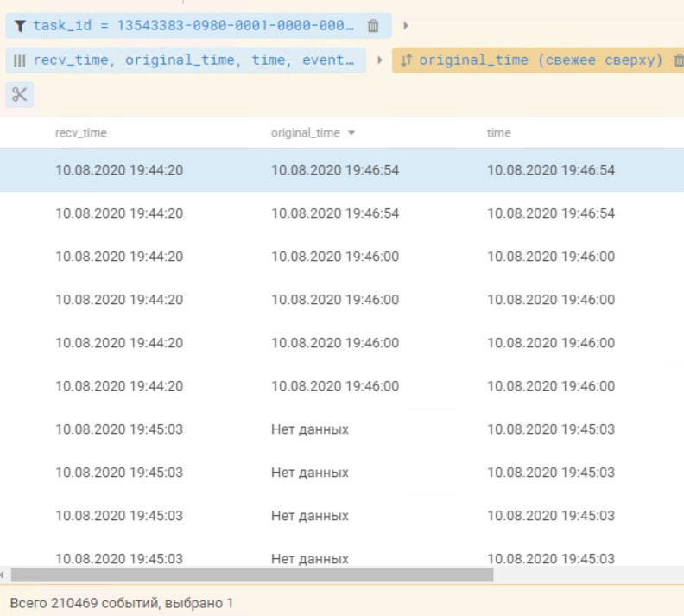The width and height of the screenshot is (684, 616).
Task: Click first time 19:45:03 cell
Action: pos(551,429)
